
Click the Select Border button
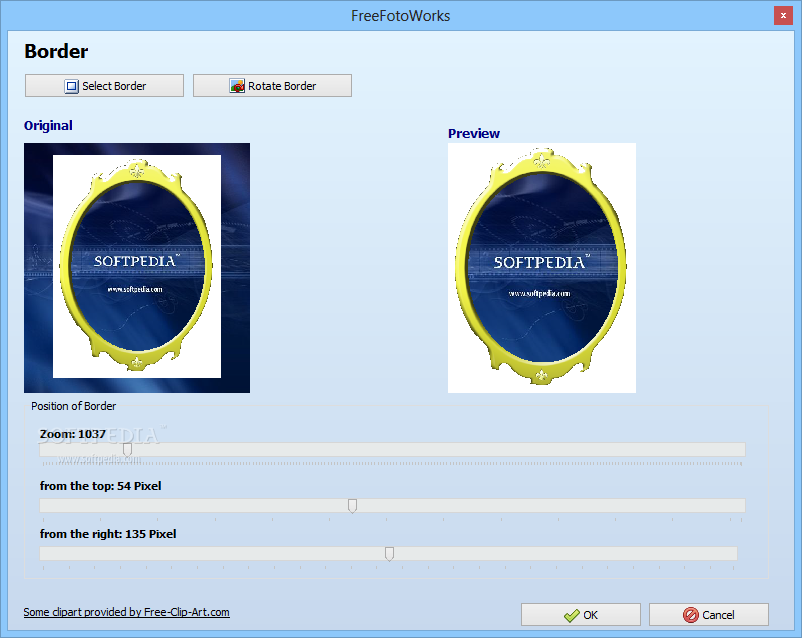104,85
